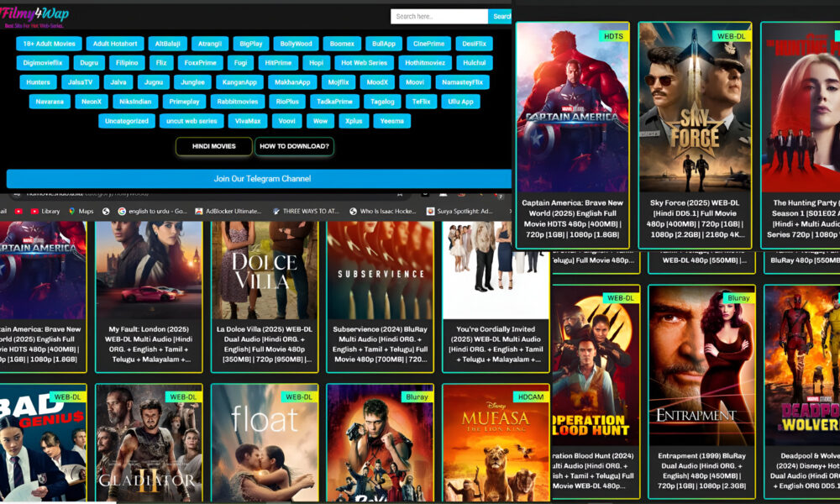Viewport: 840px width, 504px height.
Task: Open Captain America poster with HDTS badge
Action: coord(572,108)
